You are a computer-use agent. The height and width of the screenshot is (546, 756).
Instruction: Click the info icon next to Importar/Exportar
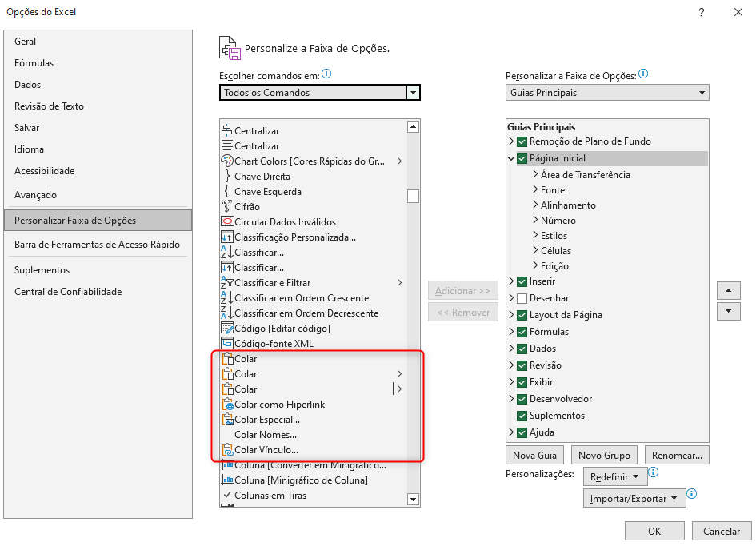point(691,493)
